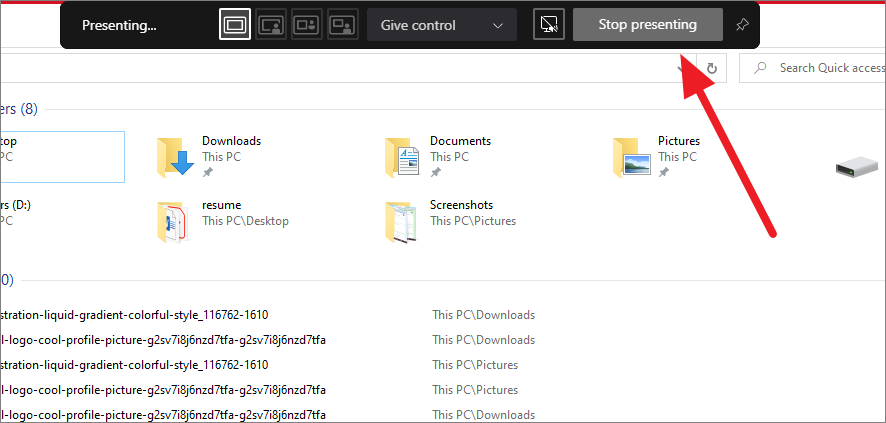This screenshot has width=886, height=423.
Task: Click the Stop presenting button
Action: [x=648, y=25]
